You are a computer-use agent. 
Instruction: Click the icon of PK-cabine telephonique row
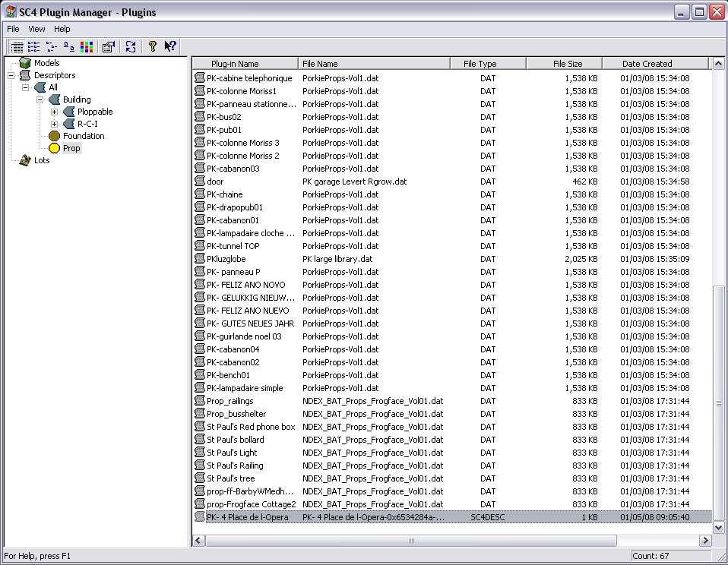(x=200, y=77)
